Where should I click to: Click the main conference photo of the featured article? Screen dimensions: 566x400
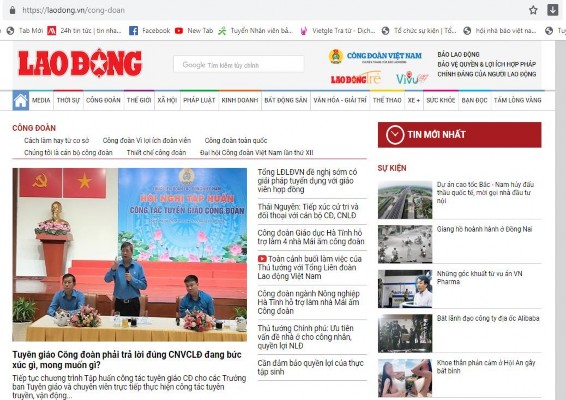130,255
